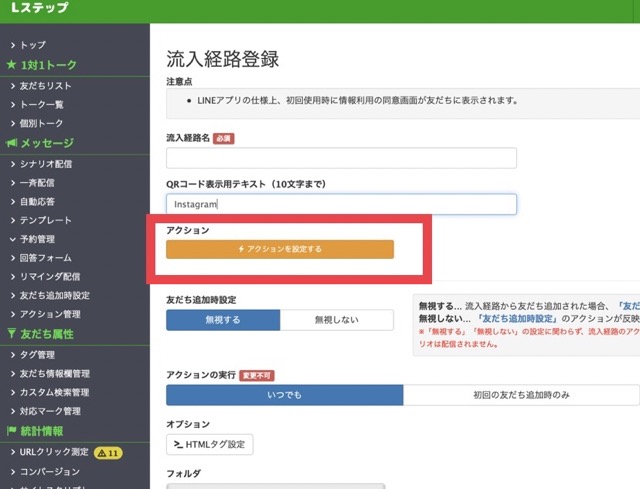This screenshot has width=640, height=489.
Task: Click the Lステップ logo in header
Action: coord(39,9)
